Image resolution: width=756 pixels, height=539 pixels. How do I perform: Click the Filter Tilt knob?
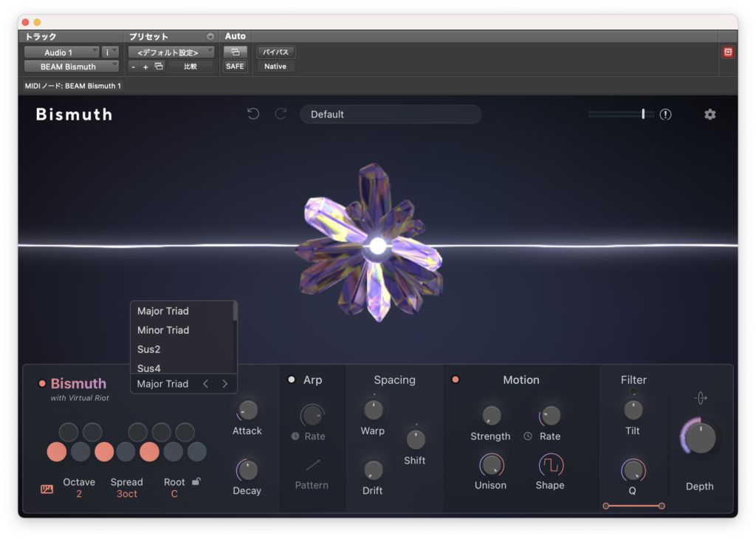(x=633, y=411)
